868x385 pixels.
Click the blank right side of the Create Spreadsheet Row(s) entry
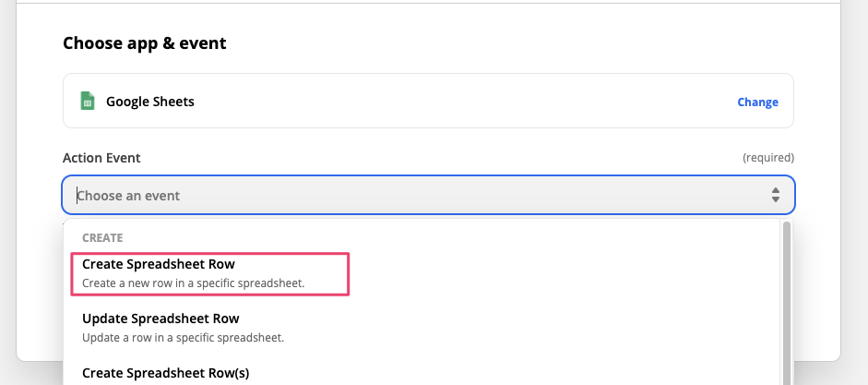pos(553,373)
